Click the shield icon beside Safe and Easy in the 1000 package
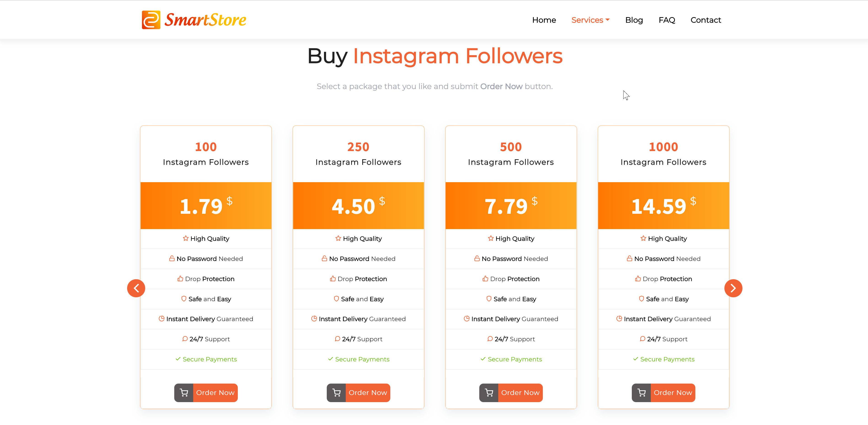This screenshot has height=425, width=868. pyautogui.click(x=642, y=299)
